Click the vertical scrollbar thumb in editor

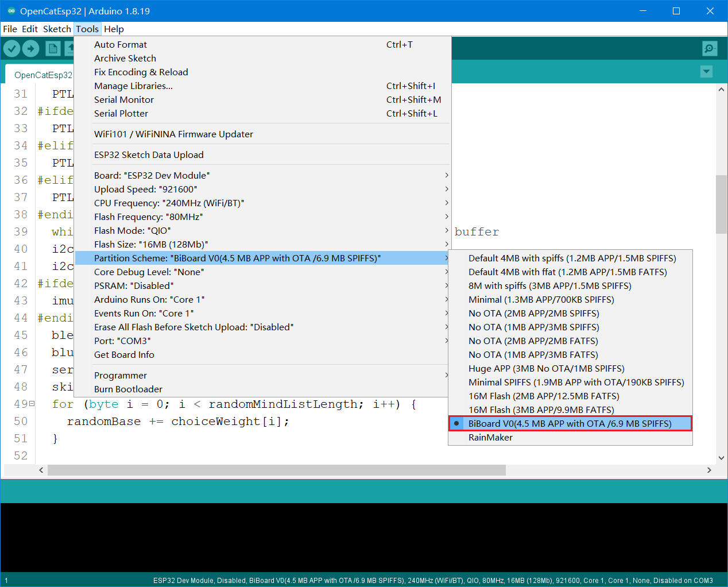click(721, 204)
